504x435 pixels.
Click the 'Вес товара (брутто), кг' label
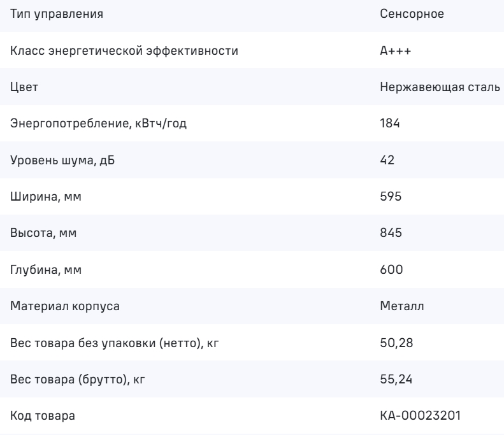pyautogui.click(x=82, y=380)
